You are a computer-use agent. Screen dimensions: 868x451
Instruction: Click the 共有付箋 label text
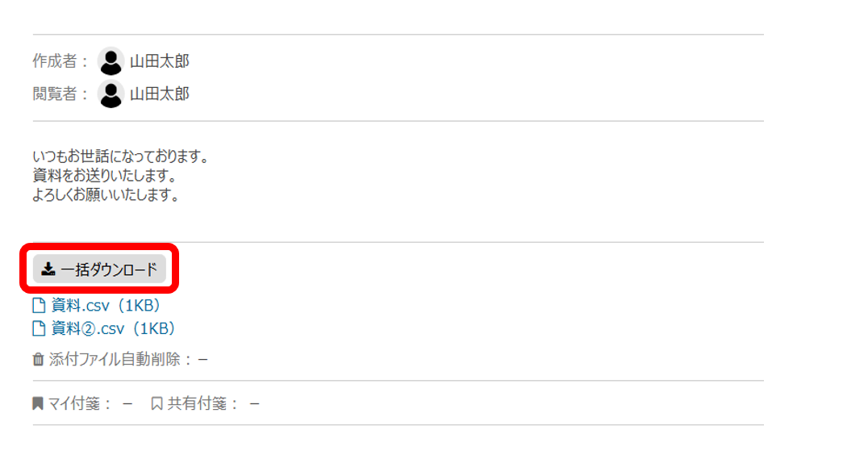coord(198,403)
